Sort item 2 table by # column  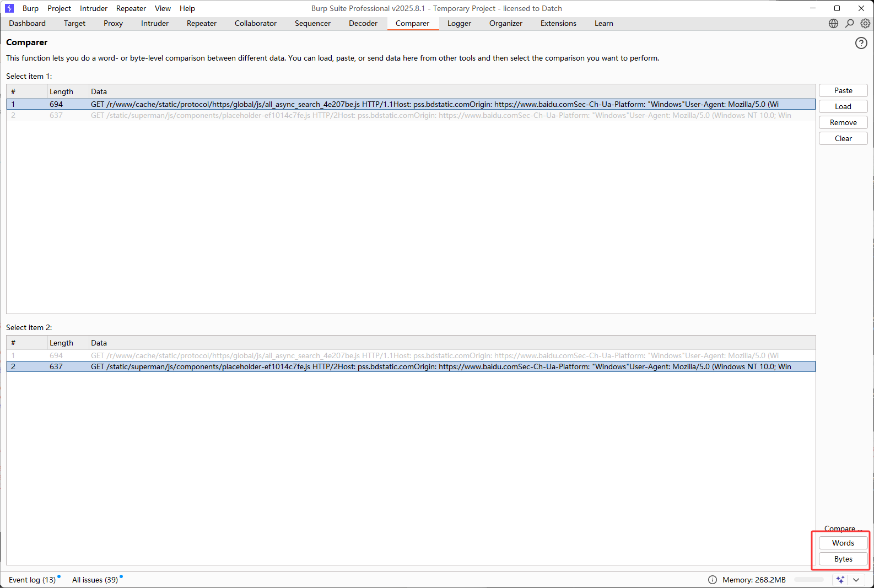pyautogui.click(x=27, y=343)
